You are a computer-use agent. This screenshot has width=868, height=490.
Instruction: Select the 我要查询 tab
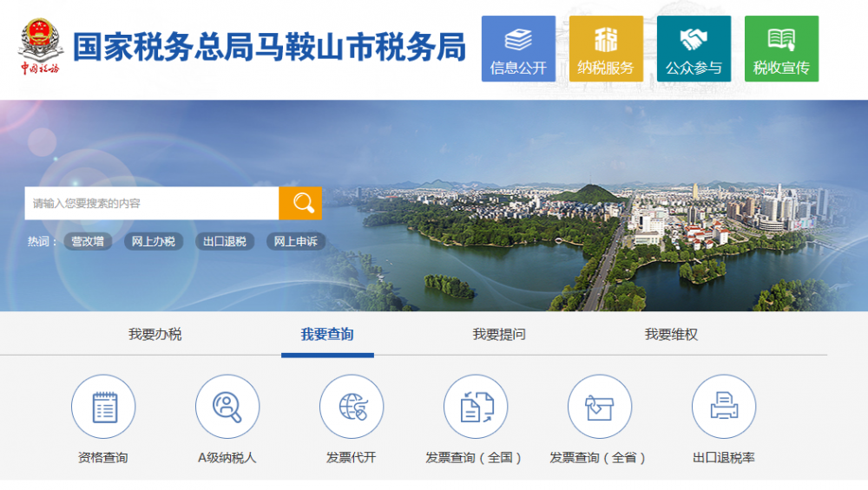pyautogui.click(x=327, y=335)
